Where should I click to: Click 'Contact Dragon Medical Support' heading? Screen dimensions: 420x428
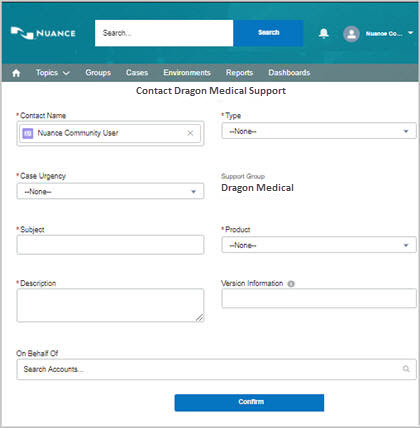[211, 91]
